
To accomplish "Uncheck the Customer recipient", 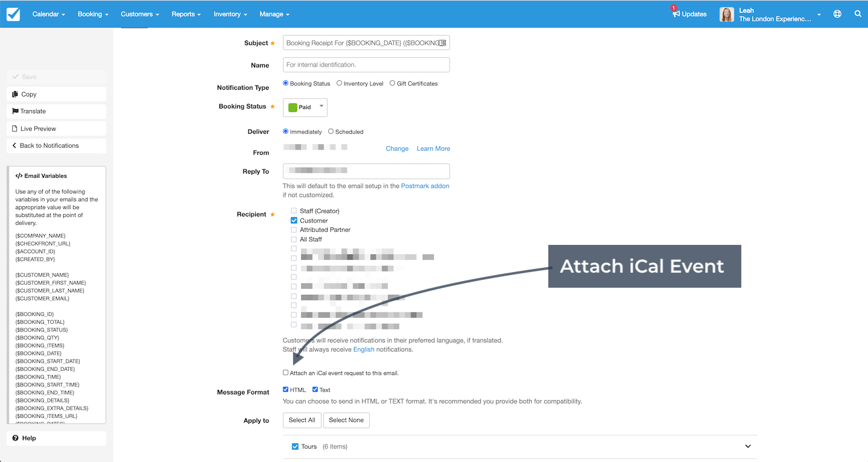I will (x=294, y=221).
